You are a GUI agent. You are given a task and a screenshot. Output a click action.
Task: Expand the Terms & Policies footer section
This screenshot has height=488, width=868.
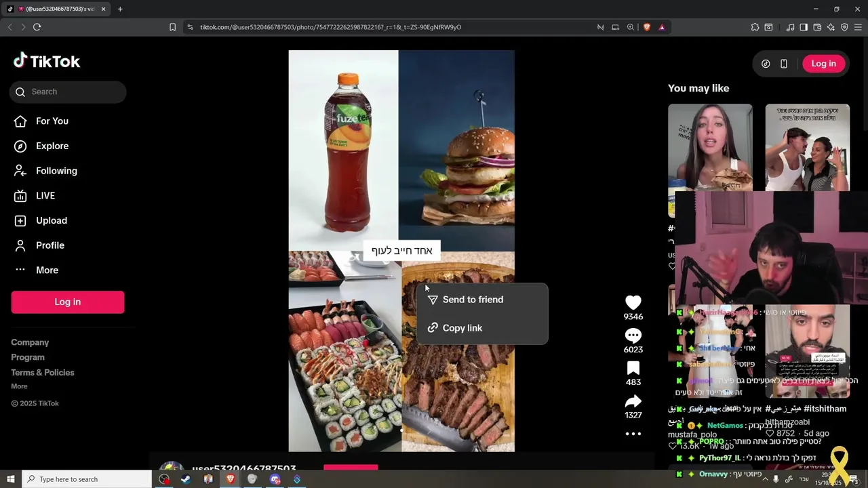click(x=43, y=372)
